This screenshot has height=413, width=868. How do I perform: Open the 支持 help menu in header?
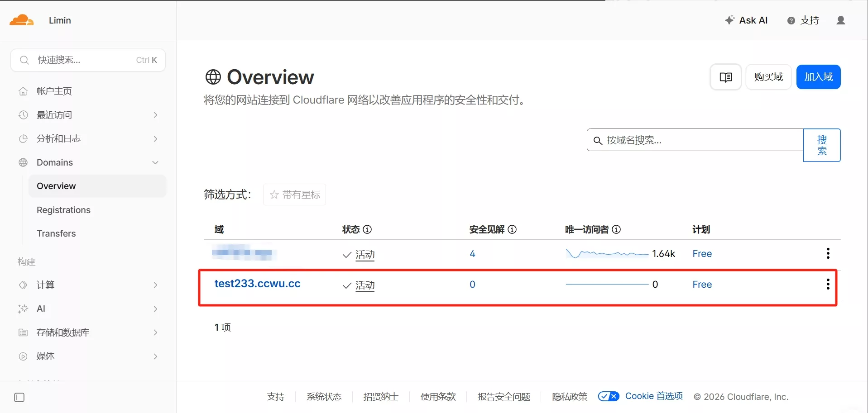point(803,20)
